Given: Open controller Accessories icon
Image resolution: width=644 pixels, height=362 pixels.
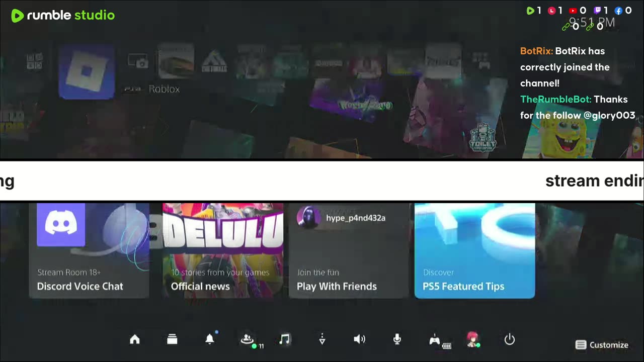Looking at the screenshot, I should [x=435, y=340].
